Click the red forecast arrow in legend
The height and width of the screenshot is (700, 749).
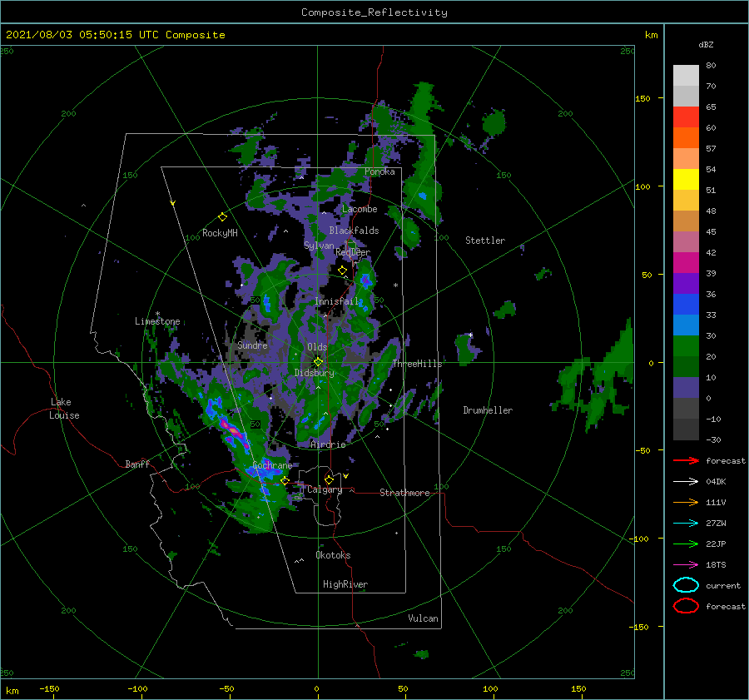(x=686, y=460)
